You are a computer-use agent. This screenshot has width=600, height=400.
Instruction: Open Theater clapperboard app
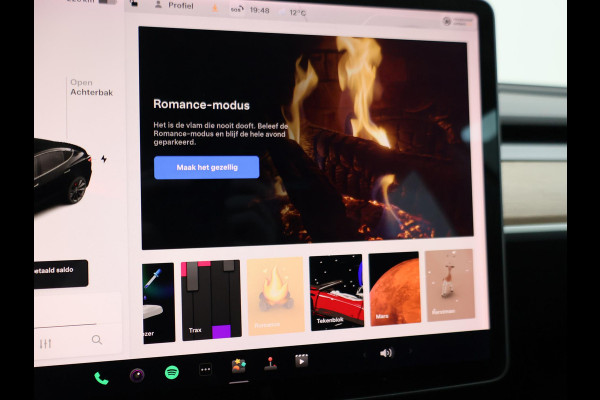click(301, 359)
